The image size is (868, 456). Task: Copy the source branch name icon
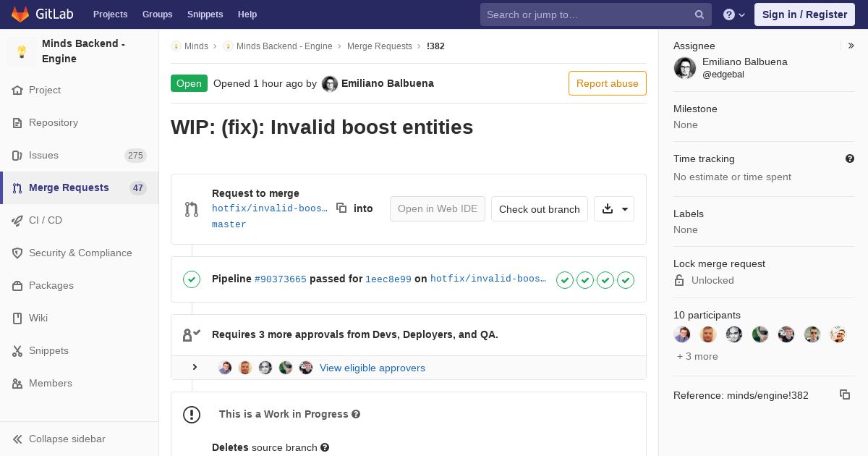(341, 208)
